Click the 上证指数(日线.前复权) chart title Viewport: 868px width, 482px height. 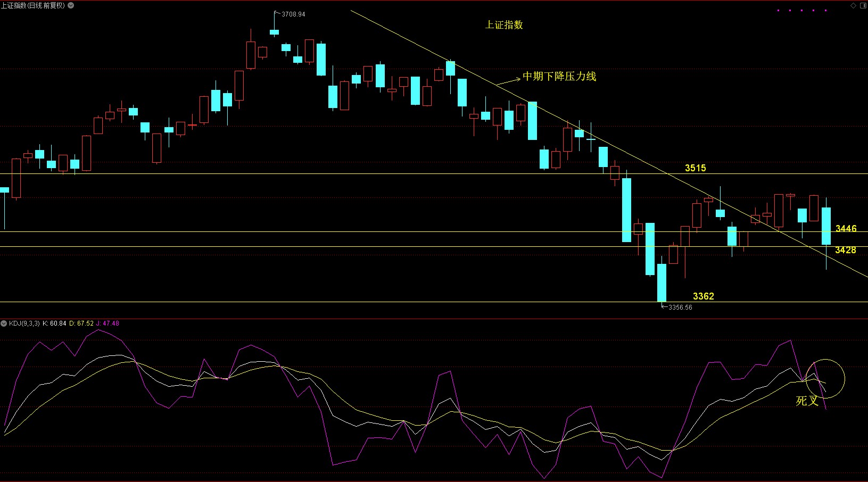33,5
